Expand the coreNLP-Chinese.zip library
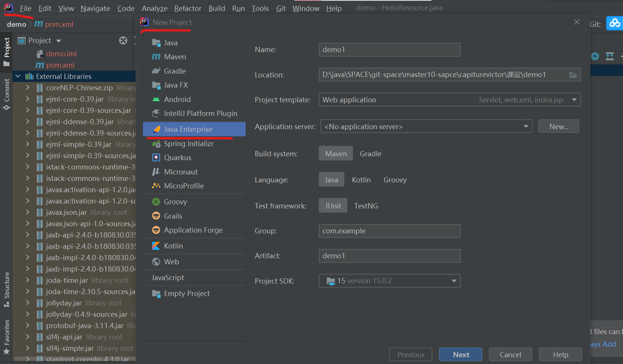 [28, 88]
